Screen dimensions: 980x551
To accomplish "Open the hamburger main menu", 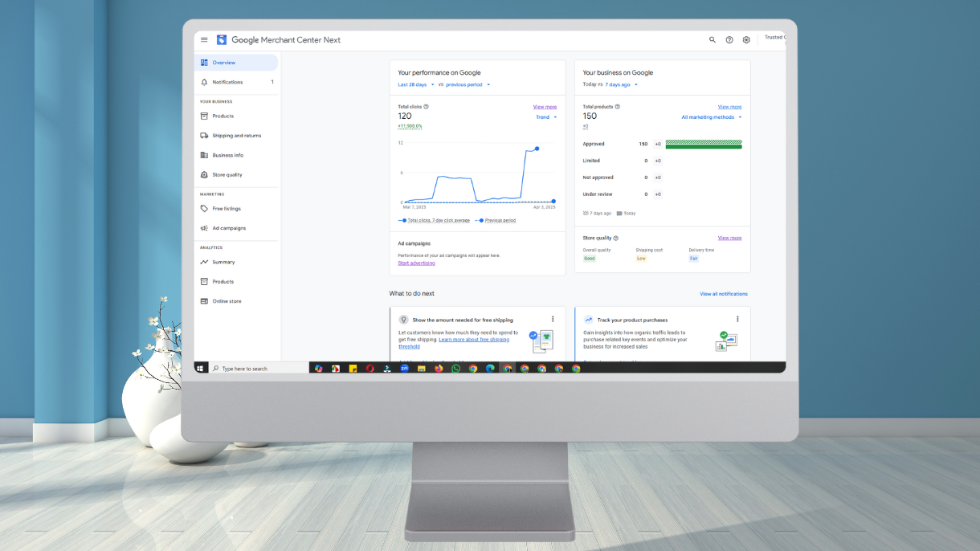I will 204,40.
